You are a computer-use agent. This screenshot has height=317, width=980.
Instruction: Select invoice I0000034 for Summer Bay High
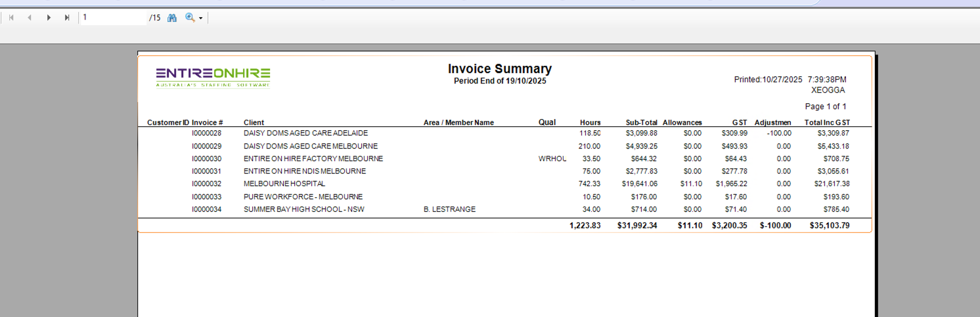click(x=207, y=210)
